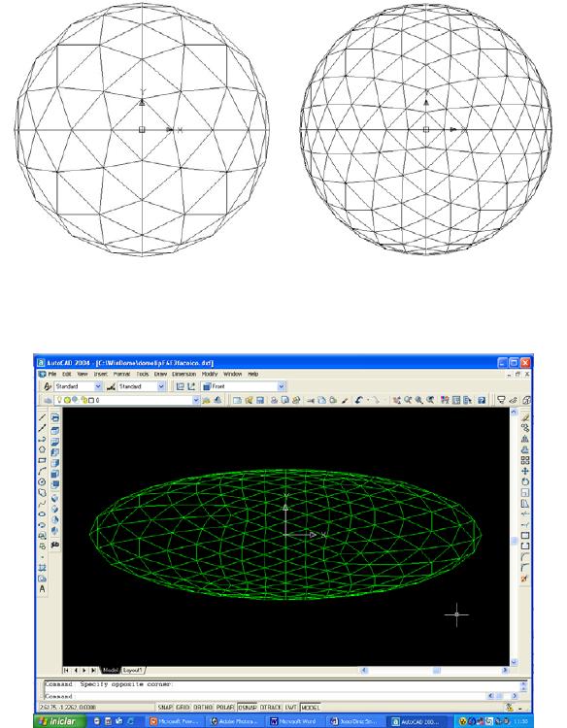The height and width of the screenshot is (728, 567).
Task: Click the Undo arrow icon in the toolbar
Action: (x=358, y=400)
